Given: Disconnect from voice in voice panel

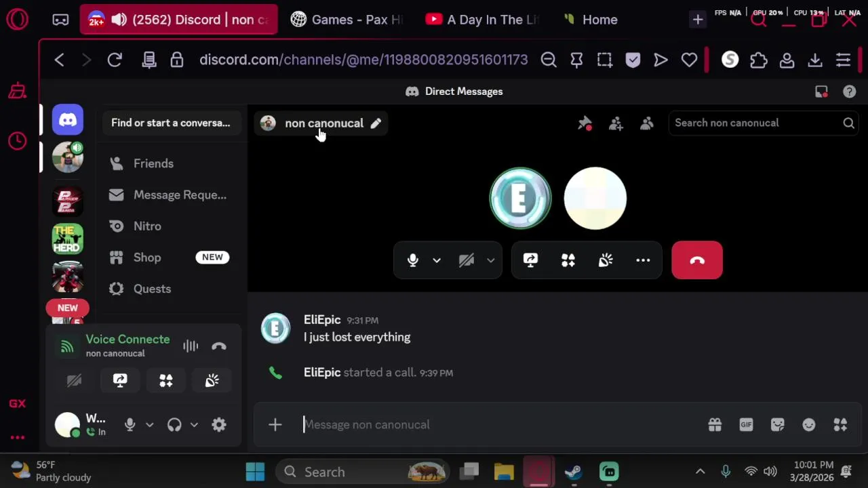Looking at the screenshot, I should [218, 346].
